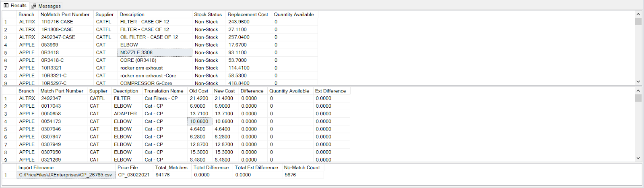The width and height of the screenshot is (644, 188).
Task: Click description cell 'ADAPTER'
Action: (127, 114)
